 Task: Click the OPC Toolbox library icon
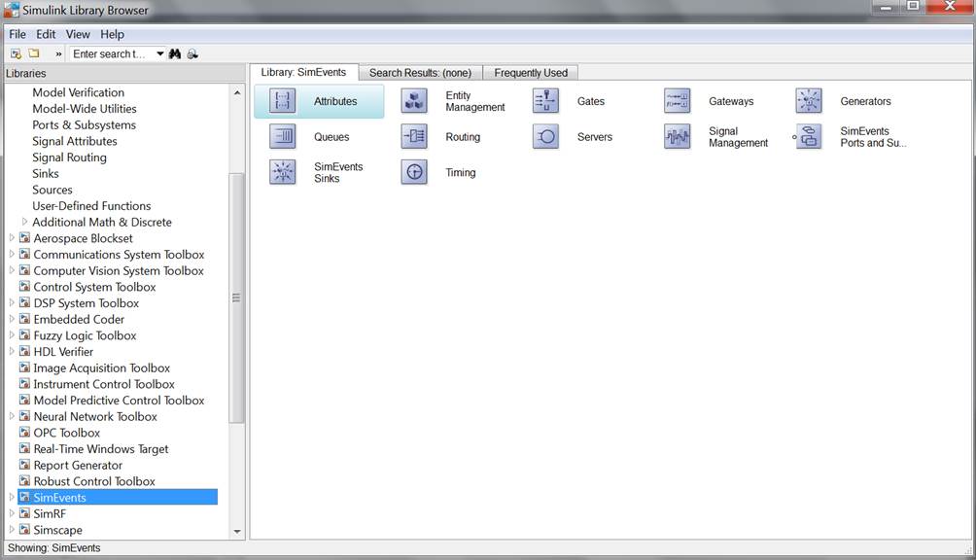pos(25,432)
